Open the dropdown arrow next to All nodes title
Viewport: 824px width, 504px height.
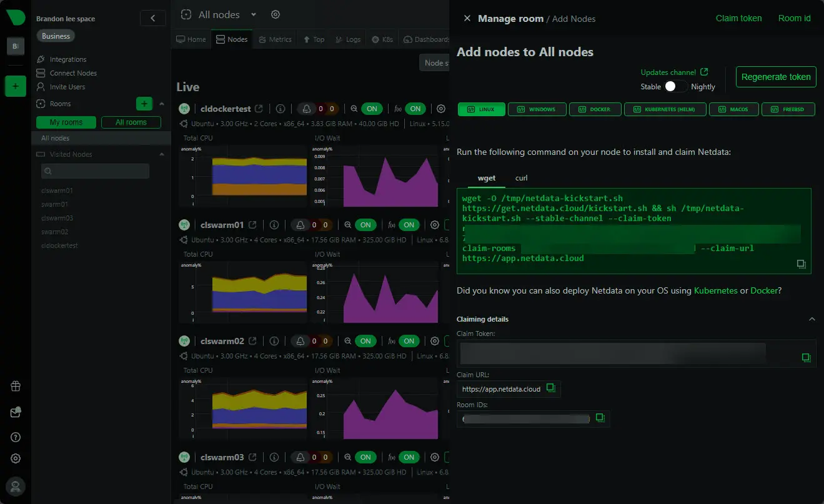coord(254,14)
